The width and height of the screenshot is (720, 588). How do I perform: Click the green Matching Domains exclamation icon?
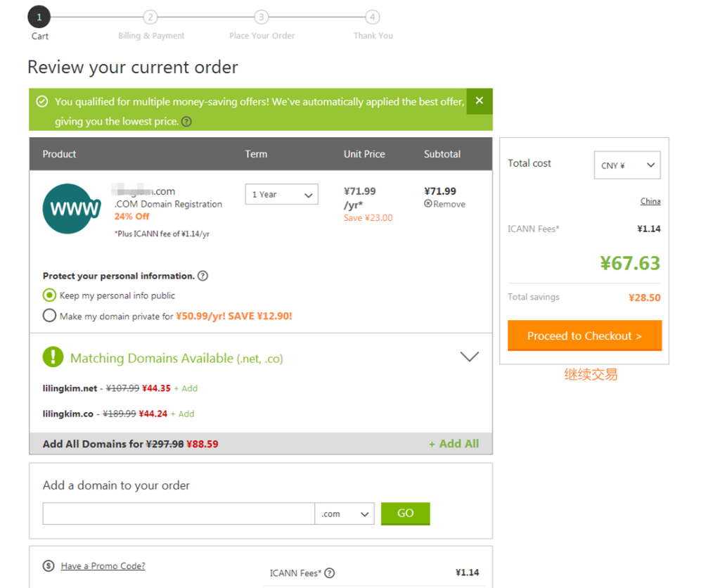pos(53,357)
